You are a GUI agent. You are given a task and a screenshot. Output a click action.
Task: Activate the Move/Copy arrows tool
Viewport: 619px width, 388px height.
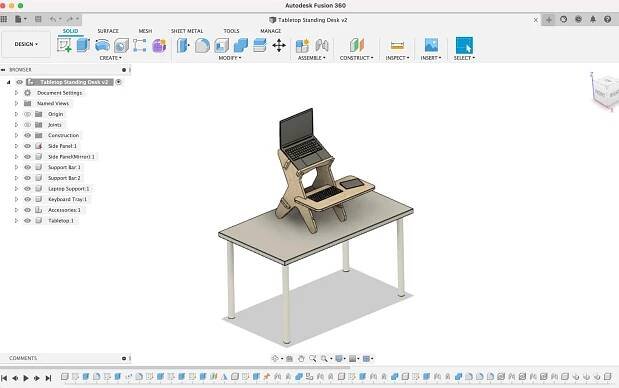click(279, 45)
